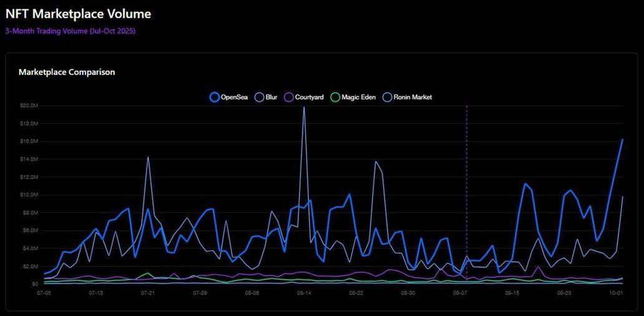
Task: Click the Marketplace Comparison heading
Action: click(x=67, y=72)
